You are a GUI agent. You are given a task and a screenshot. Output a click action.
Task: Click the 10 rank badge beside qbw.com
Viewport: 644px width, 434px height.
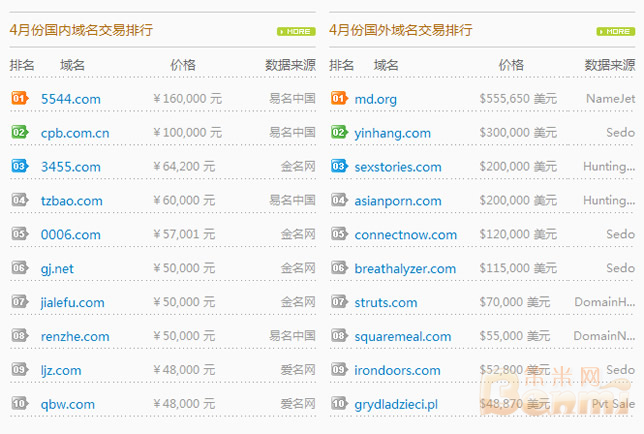tap(20, 403)
